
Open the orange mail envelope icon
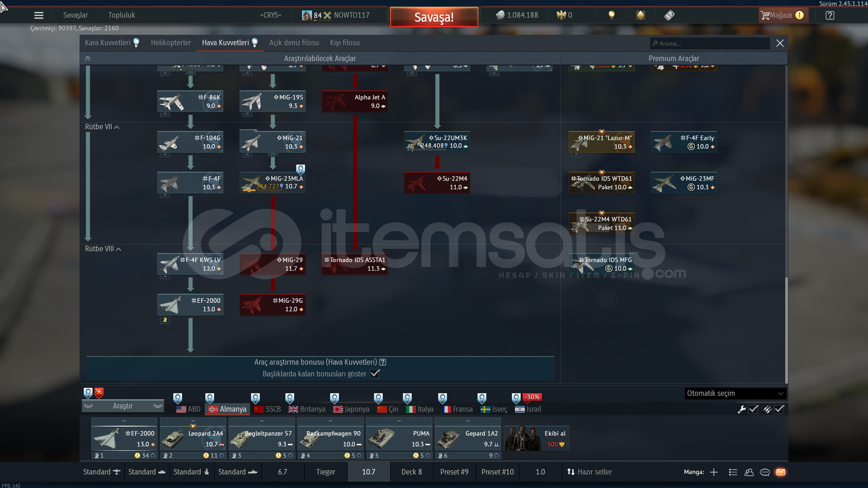781,472
